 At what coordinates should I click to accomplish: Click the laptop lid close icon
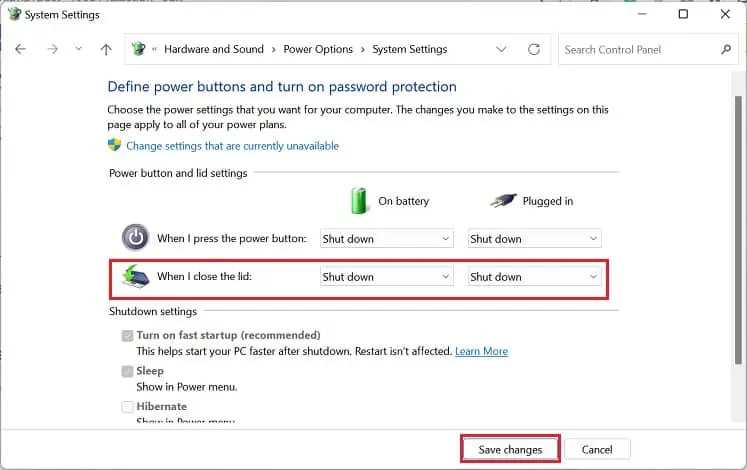pyautogui.click(x=135, y=277)
